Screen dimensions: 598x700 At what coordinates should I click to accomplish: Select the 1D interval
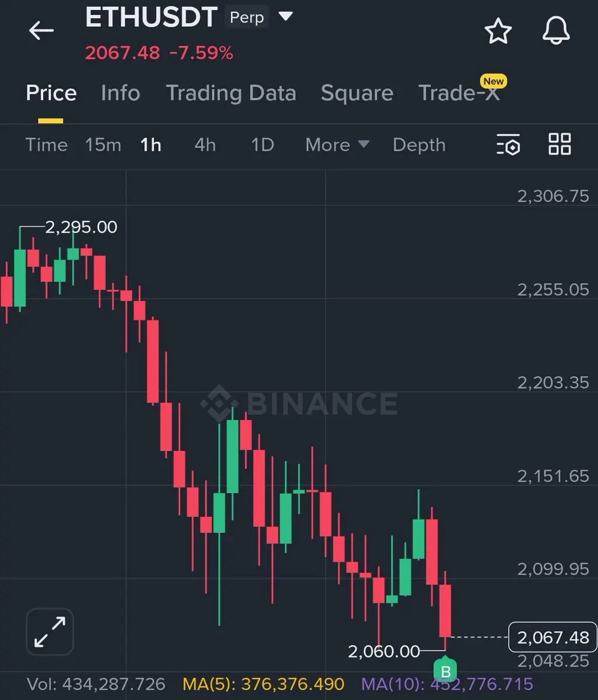point(263,145)
